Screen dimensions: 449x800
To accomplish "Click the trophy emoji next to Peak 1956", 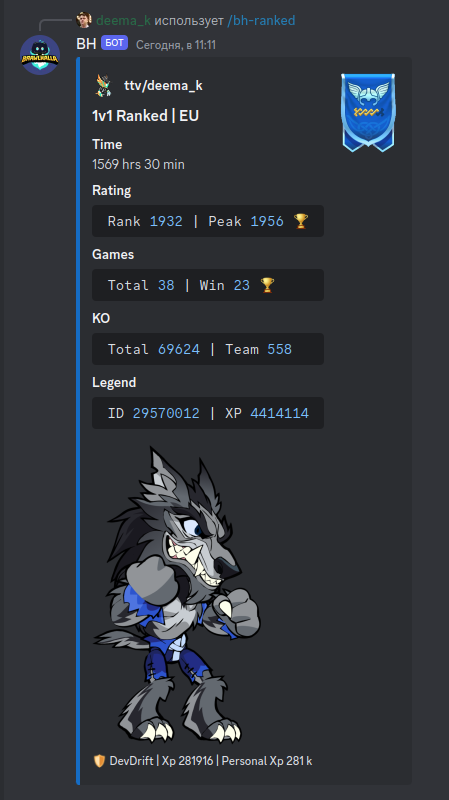I will [x=301, y=221].
